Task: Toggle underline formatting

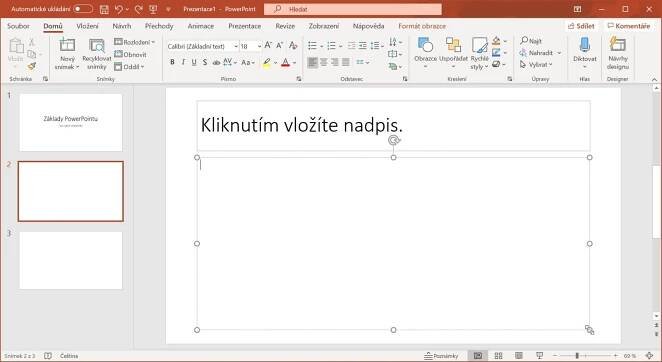Action: pyautogui.click(x=194, y=63)
